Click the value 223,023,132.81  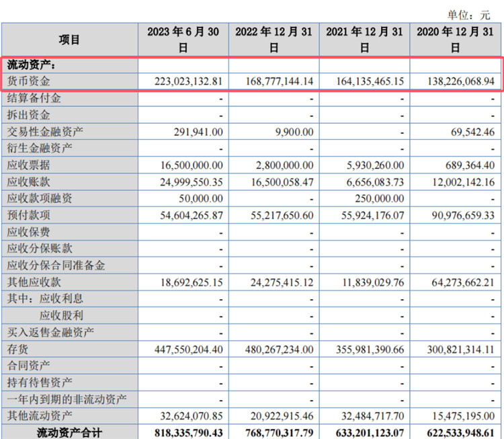[x=188, y=81]
